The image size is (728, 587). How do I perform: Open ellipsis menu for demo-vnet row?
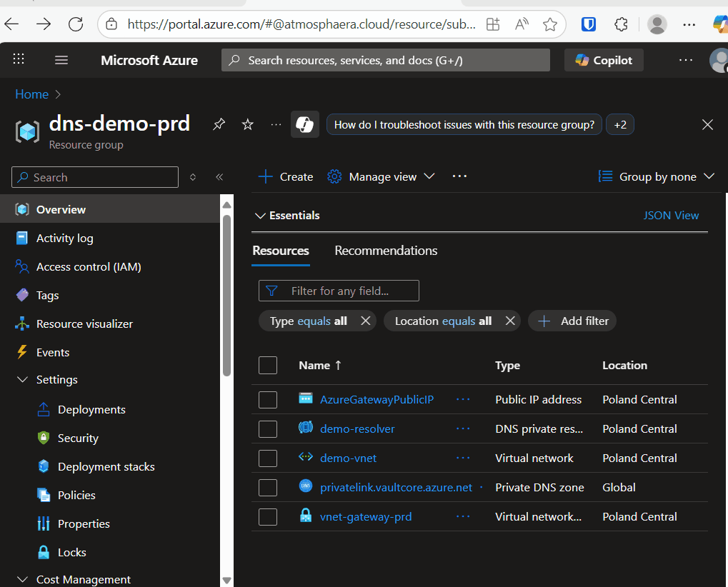coord(463,458)
